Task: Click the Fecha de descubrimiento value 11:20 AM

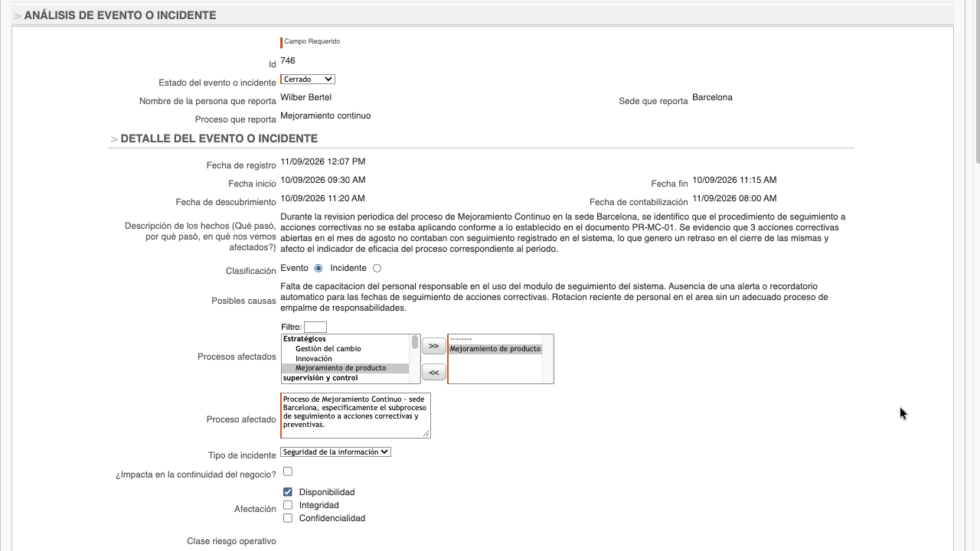Action: click(x=322, y=198)
